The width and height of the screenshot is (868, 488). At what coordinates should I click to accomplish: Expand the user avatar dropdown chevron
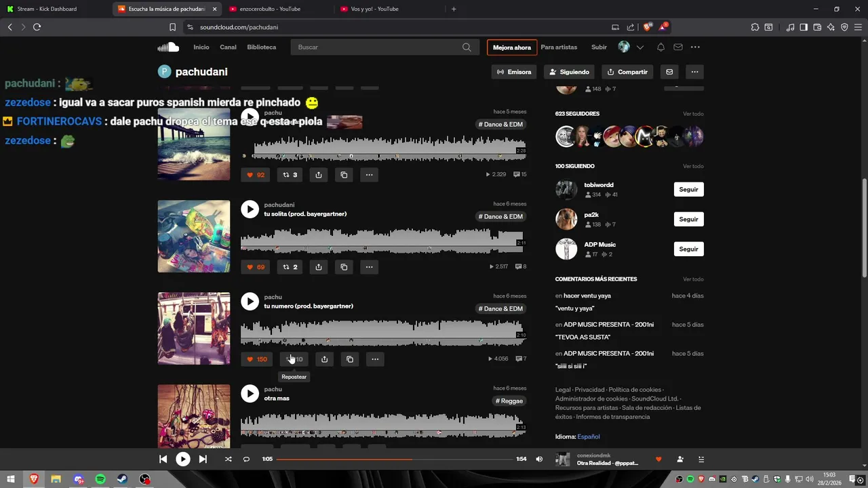click(x=639, y=47)
